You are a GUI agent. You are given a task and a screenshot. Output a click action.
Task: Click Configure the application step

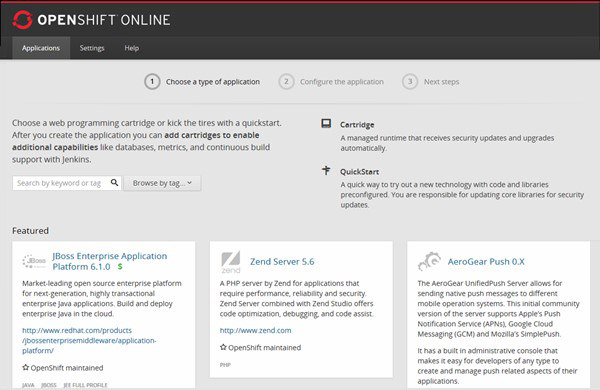342,82
